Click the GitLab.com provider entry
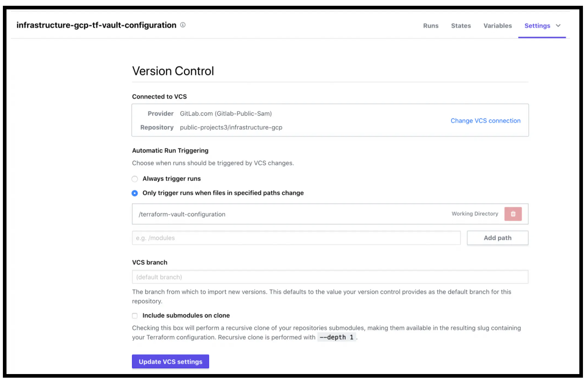 click(226, 113)
